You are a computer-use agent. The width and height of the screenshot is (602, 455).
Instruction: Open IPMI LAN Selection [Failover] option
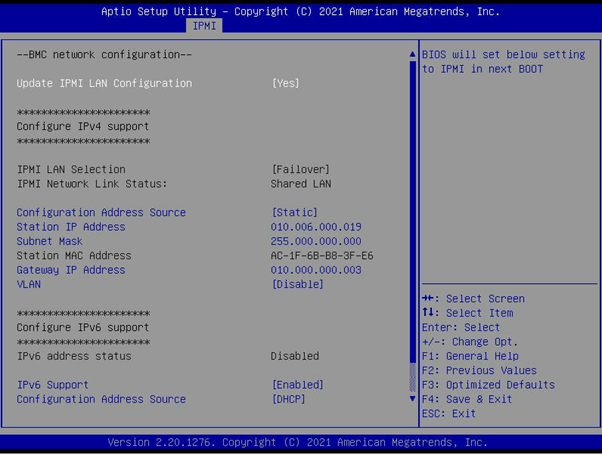pos(300,170)
